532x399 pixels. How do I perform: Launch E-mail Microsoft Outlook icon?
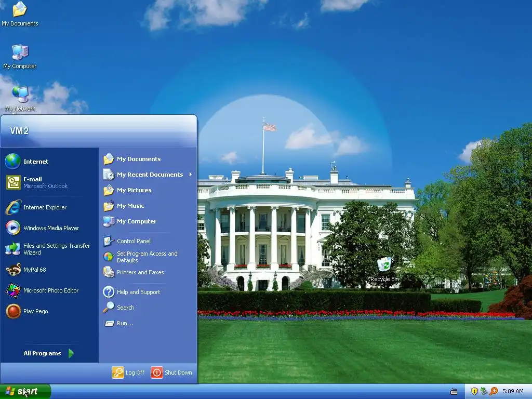pos(13,182)
